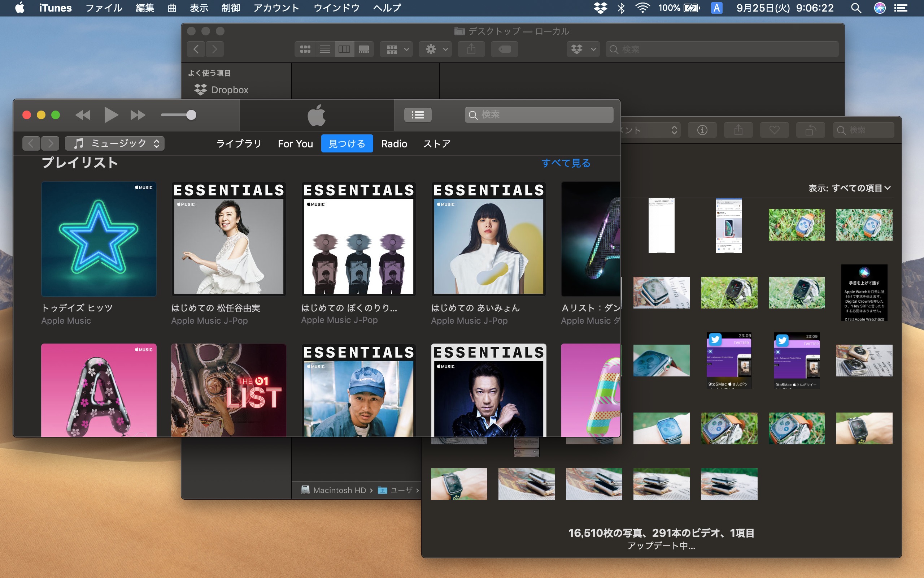924x578 pixels.
Task: Open the Photos view stepper dropdown
Action: pos(674,130)
